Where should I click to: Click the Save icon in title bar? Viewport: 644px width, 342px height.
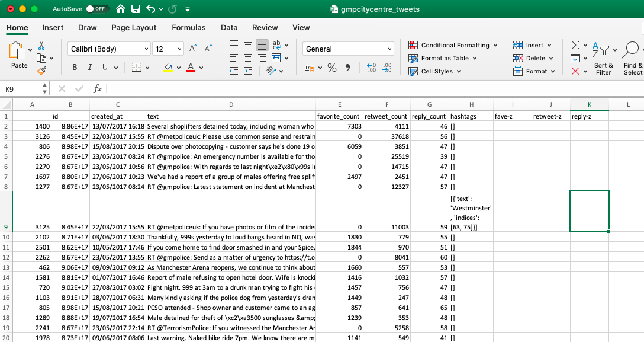click(x=136, y=9)
